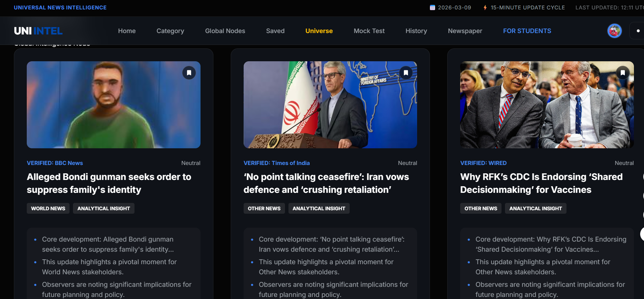
Task: Click VERIFIED: WIRED source link
Action: coord(483,163)
